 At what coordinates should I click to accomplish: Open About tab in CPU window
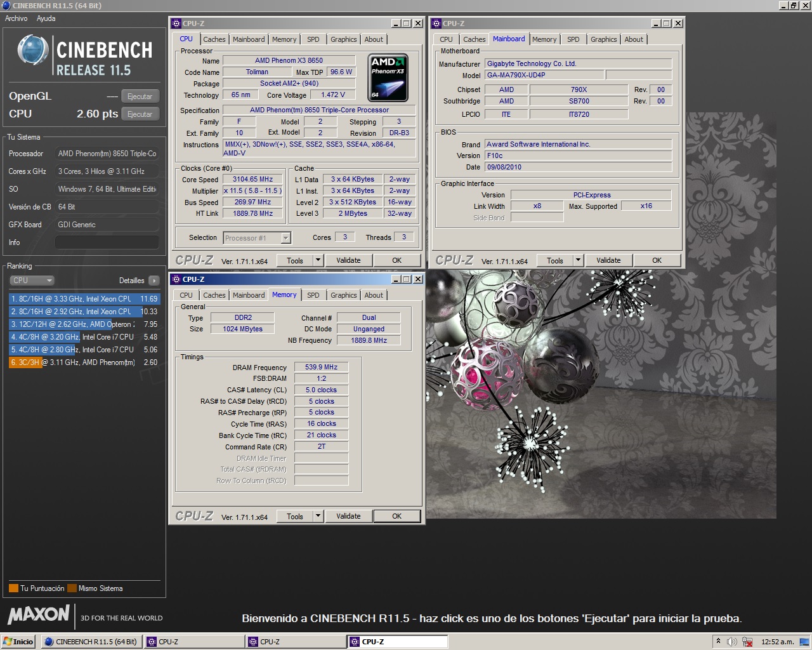coord(374,39)
